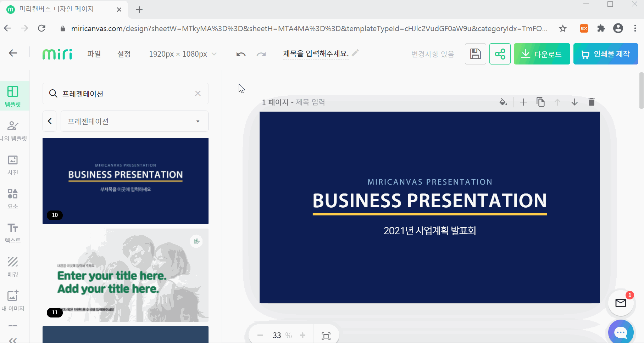Bookmark this page with the star icon
The image size is (644, 343).
click(562, 28)
